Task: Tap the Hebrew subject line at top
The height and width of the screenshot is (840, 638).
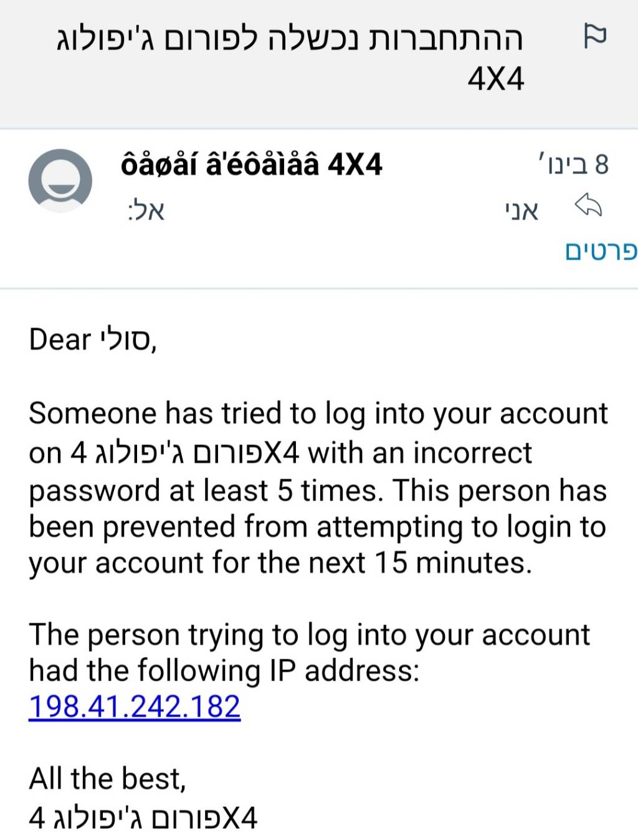Action: (x=290, y=39)
